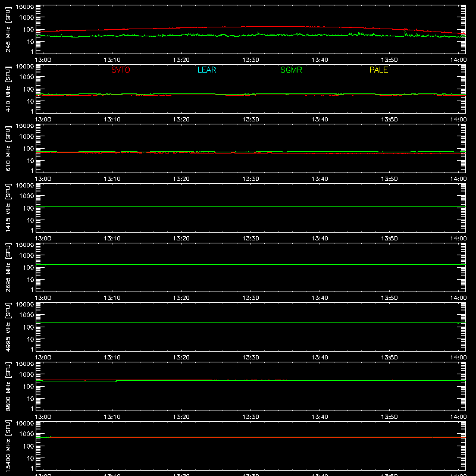476x476 pixels.
Task: Click the 13:00 time label below 8800 MHz panel
Action: pos(43,417)
